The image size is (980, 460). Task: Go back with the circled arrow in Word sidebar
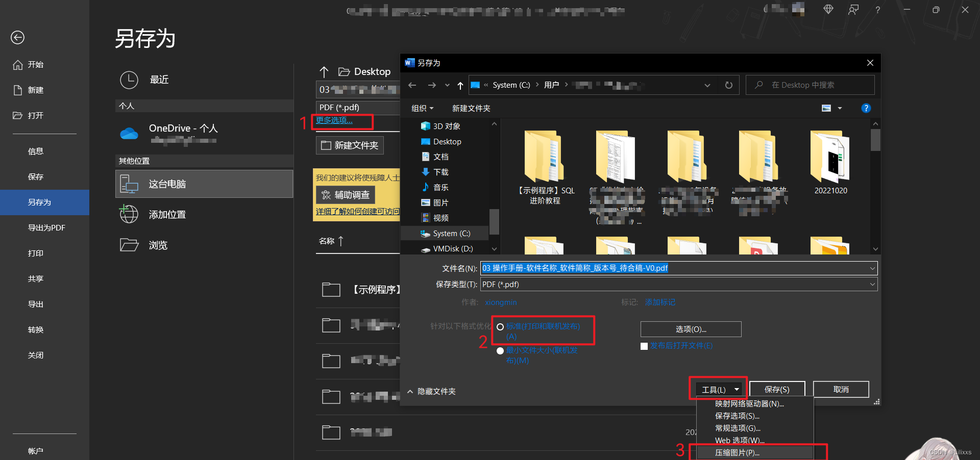click(x=17, y=37)
